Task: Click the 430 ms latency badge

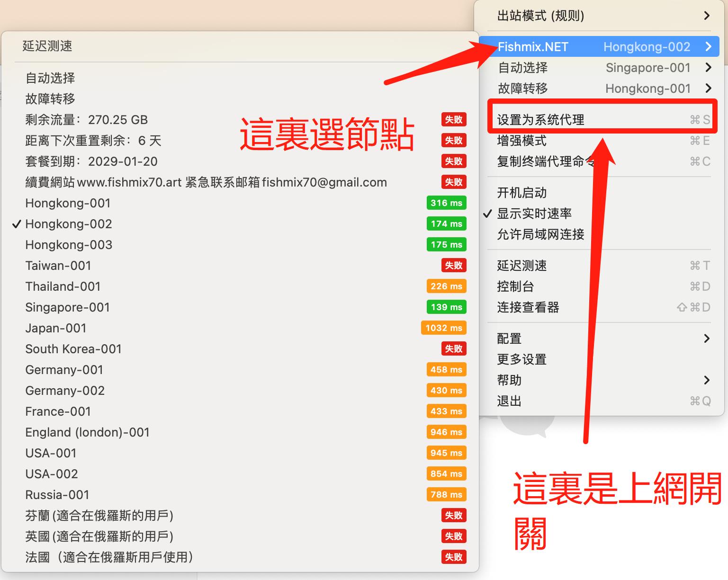Action: (x=446, y=391)
